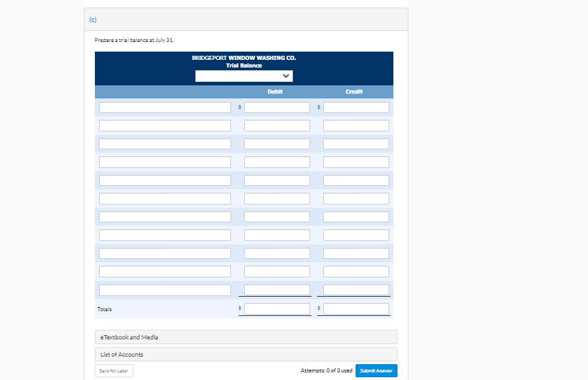Select the fifth row Credit field
The width and height of the screenshot is (588, 380).
[x=356, y=180]
